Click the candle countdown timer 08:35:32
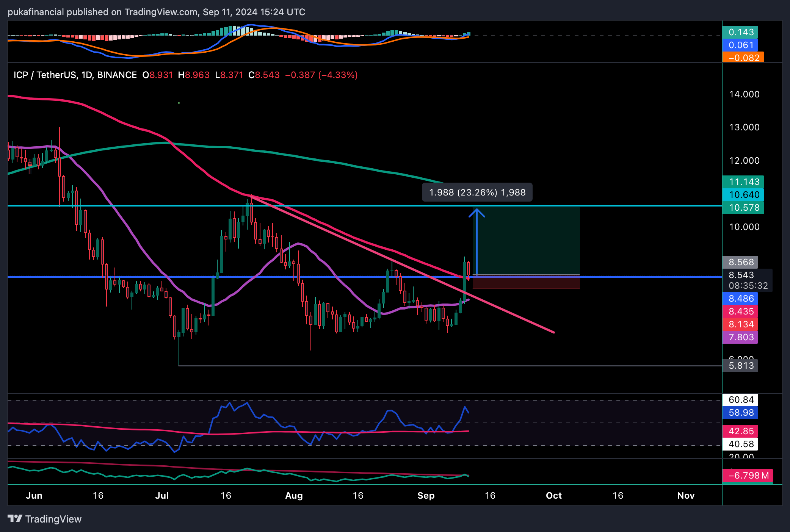790x532 pixels. (x=748, y=286)
